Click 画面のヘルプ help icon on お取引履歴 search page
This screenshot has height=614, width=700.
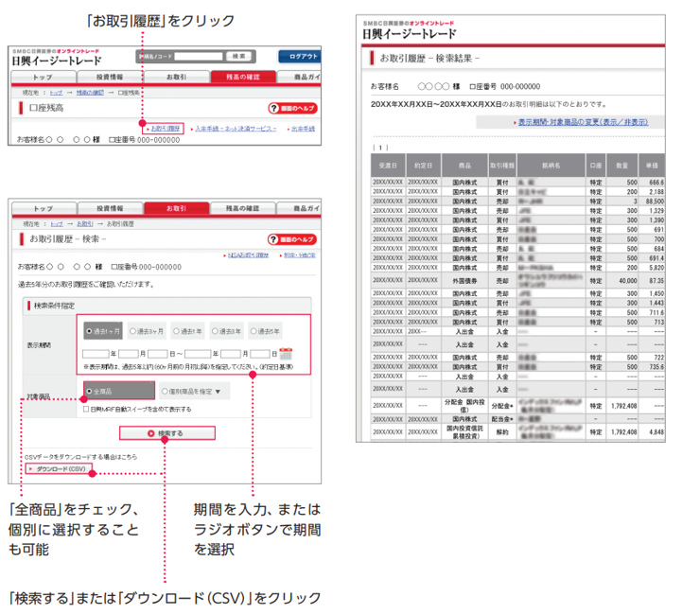(x=294, y=239)
